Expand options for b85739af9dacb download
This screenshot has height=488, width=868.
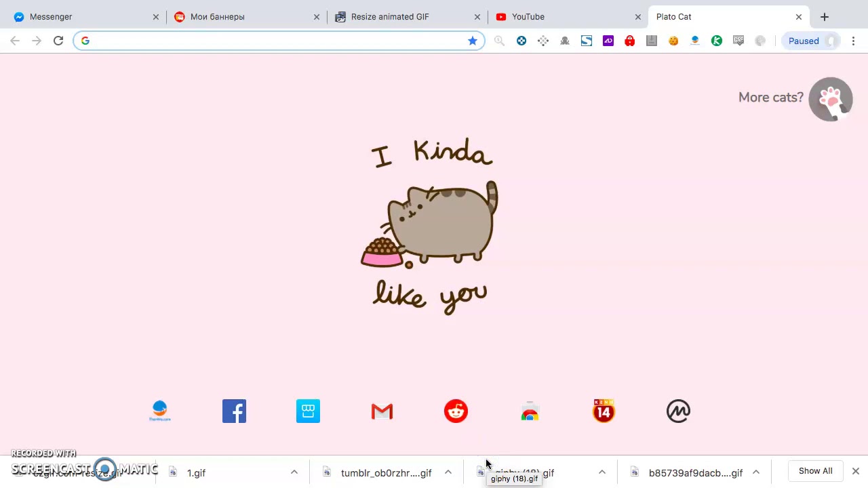[x=756, y=472]
